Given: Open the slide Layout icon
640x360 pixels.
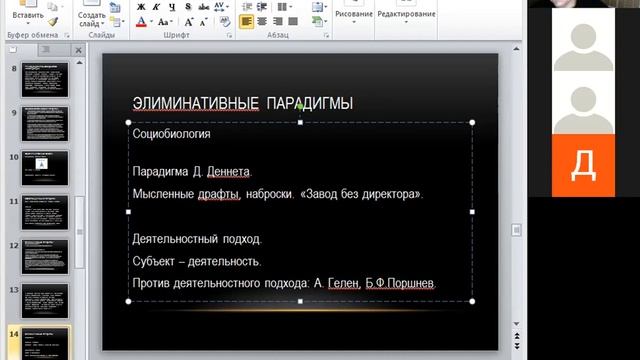Looking at the screenshot, I should pos(115,7).
